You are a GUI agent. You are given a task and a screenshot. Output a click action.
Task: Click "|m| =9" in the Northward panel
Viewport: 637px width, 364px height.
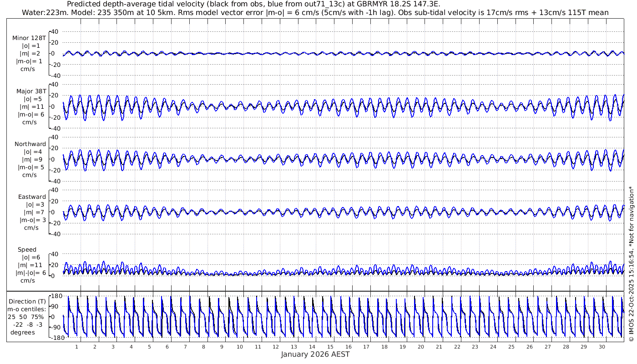pos(32,160)
